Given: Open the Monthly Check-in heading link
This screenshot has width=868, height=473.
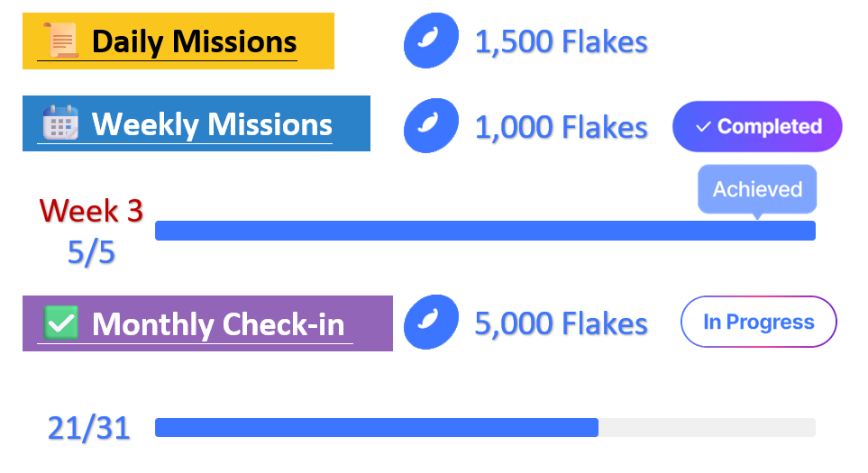Looking at the screenshot, I should point(218,324).
